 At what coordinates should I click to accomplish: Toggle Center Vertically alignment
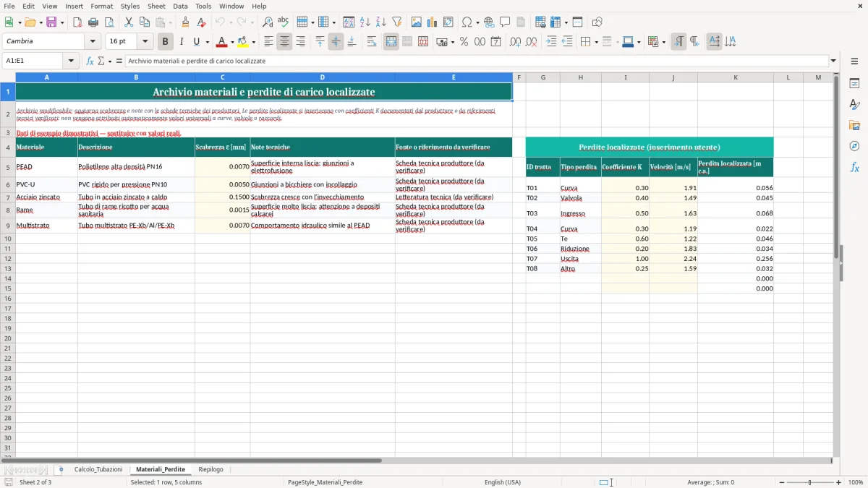336,42
